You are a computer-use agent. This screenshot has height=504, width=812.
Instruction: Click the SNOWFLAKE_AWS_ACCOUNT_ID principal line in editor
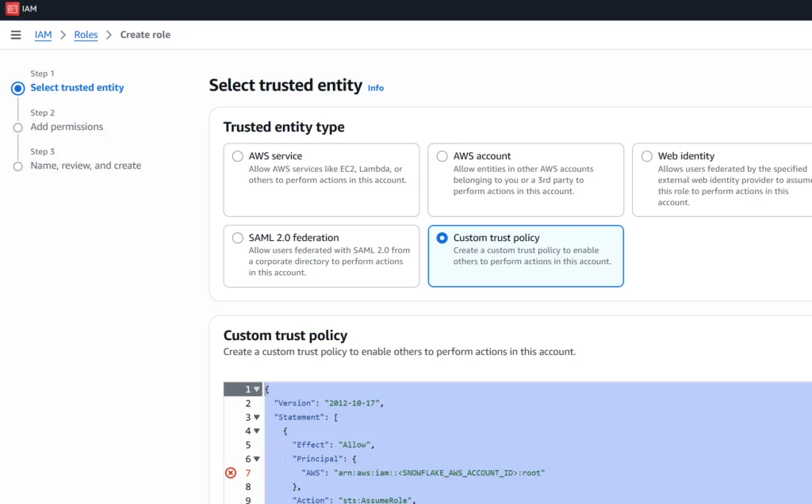[423, 473]
